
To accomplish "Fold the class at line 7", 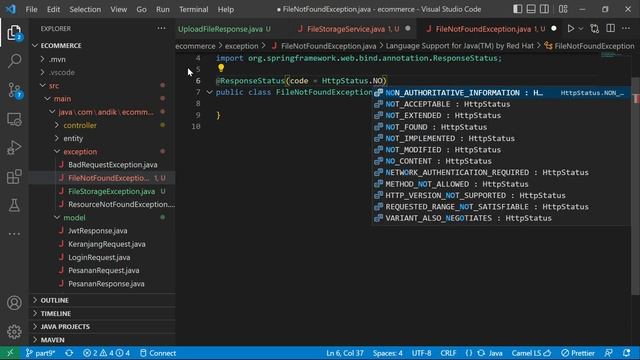I will point(209,92).
